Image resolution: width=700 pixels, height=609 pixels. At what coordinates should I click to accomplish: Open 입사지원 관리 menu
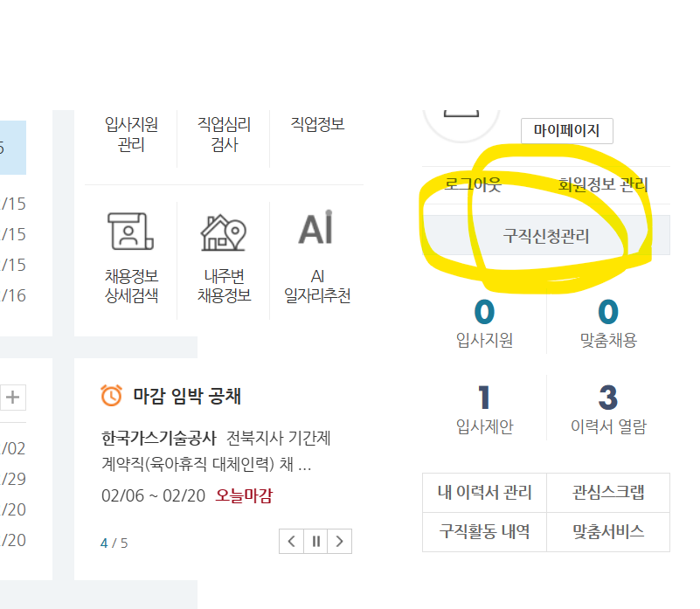click(131, 135)
